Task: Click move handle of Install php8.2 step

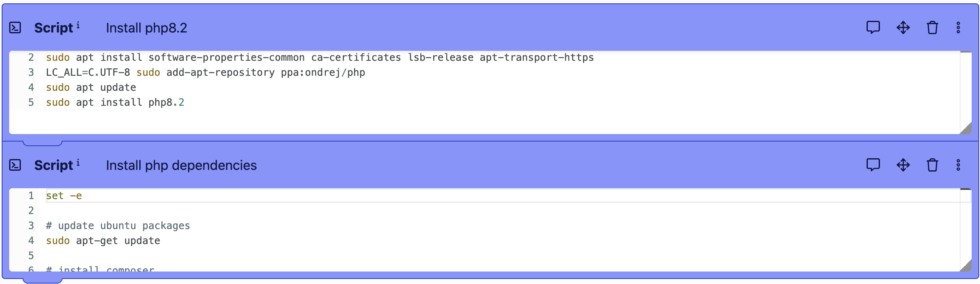Action: tap(903, 27)
